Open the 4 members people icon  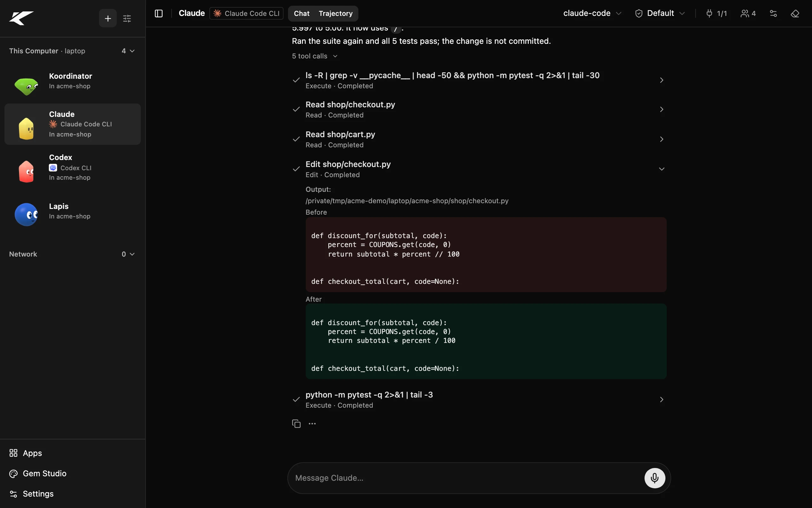click(748, 13)
